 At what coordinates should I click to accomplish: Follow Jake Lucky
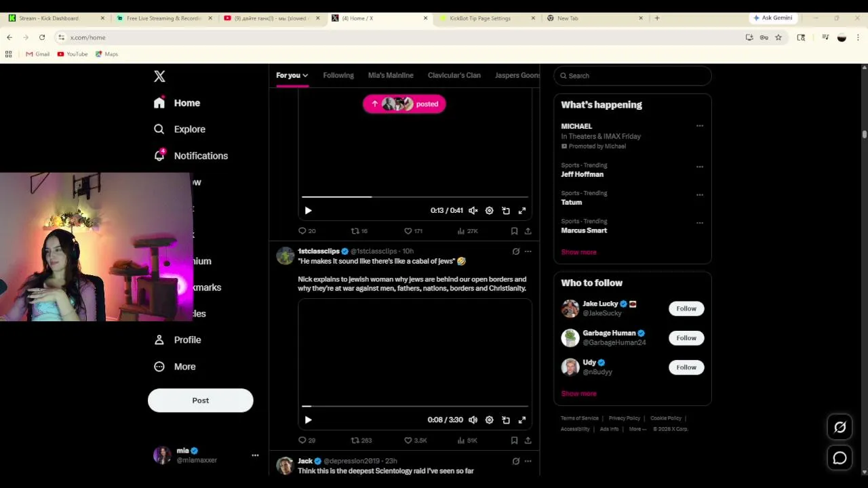(x=686, y=309)
